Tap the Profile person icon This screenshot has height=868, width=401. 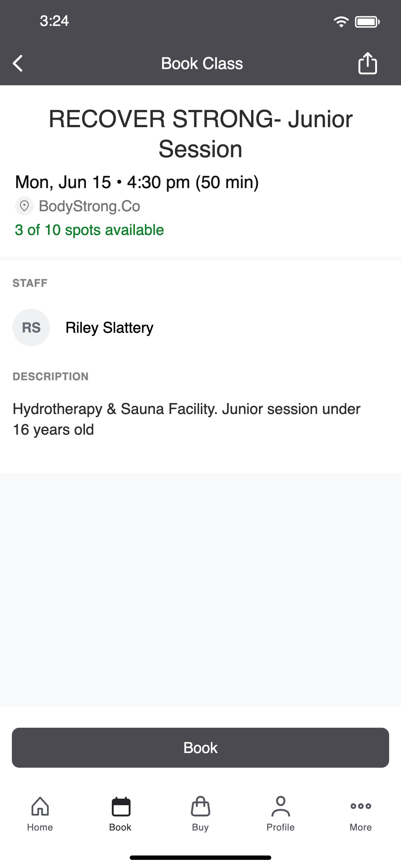point(280,806)
